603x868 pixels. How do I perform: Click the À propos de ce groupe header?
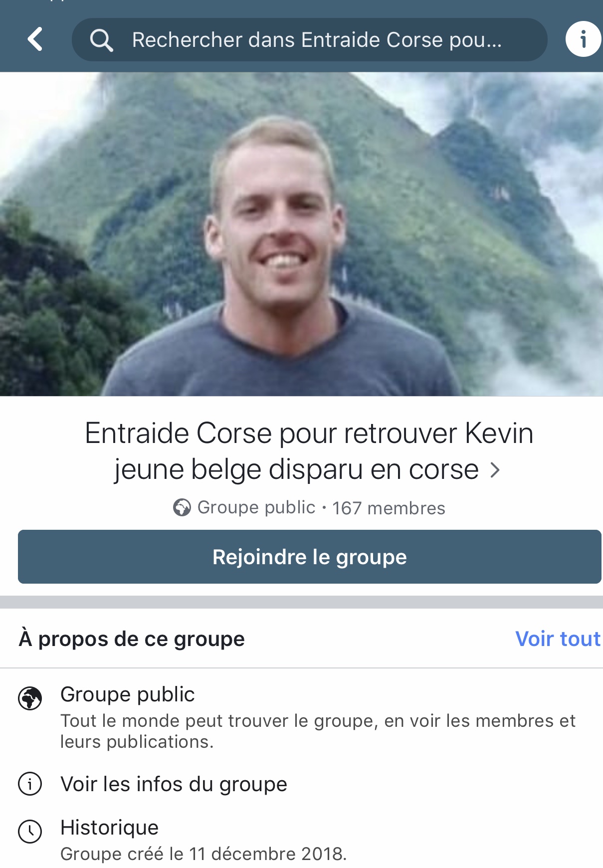pyautogui.click(x=132, y=639)
